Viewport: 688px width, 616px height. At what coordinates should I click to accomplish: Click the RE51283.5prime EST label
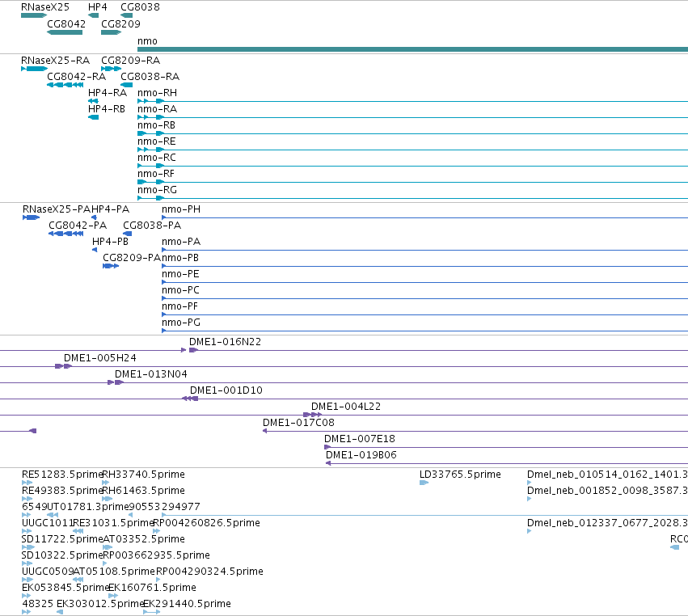pos(62,475)
